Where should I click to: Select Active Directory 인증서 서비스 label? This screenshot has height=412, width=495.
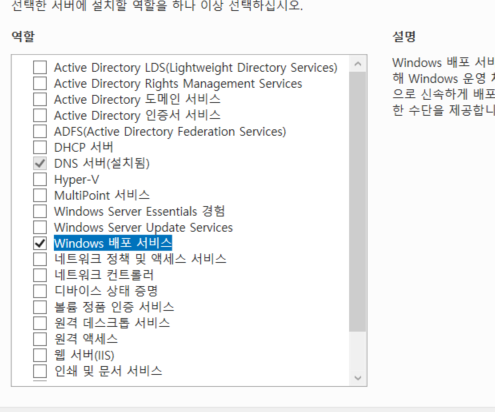(137, 115)
